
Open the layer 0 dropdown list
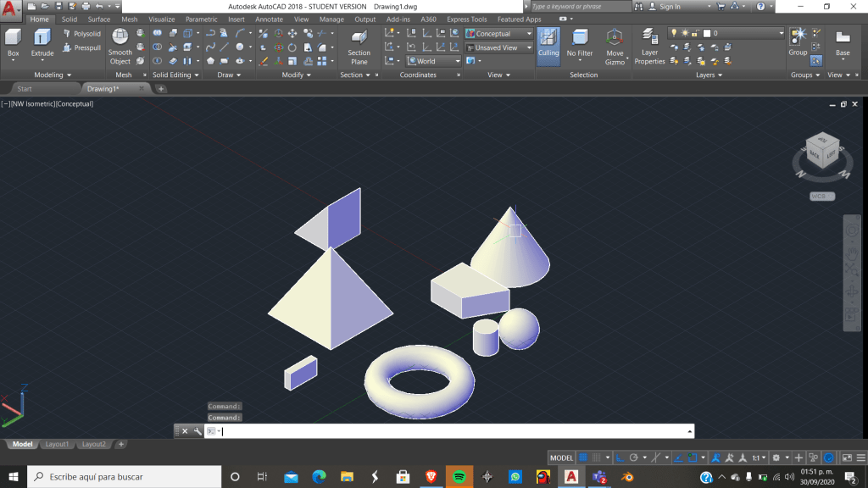pos(746,34)
